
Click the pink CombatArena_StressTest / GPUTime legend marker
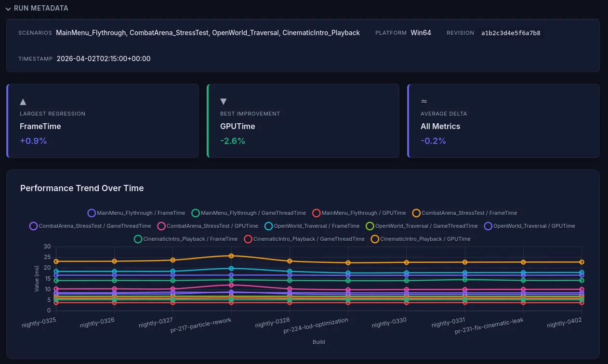click(x=162, y=226)
